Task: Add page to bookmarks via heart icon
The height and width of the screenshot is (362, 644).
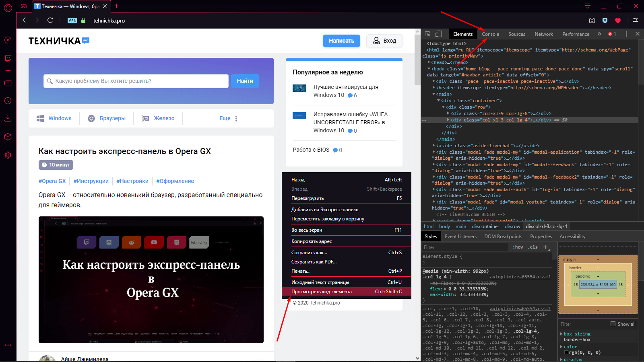Action: [x=618, y=21]
